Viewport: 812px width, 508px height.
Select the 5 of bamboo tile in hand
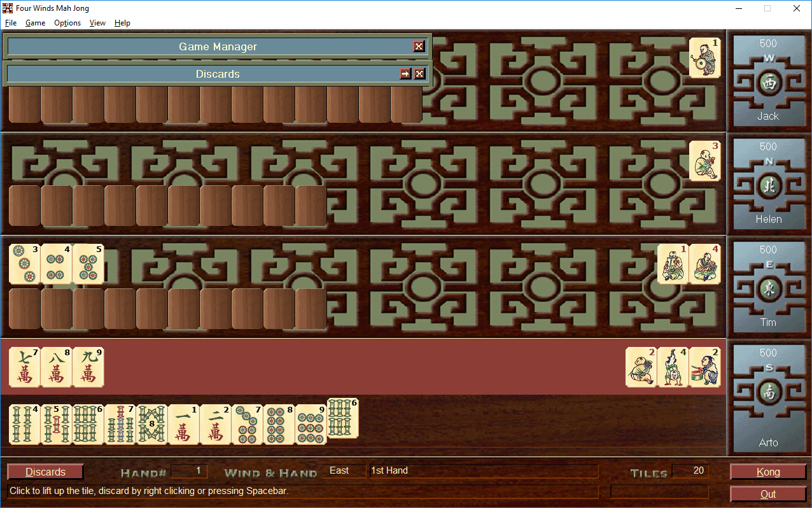click(57, 425)
